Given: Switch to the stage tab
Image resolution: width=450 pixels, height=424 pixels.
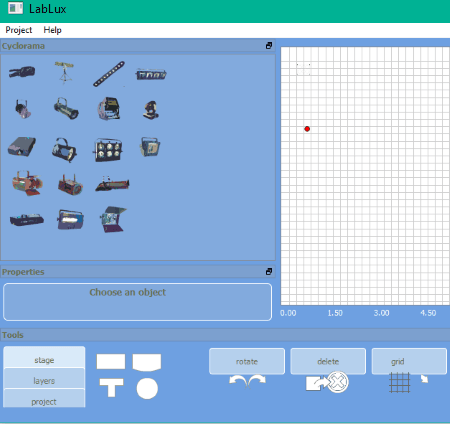Looking at the screenshot, I should point(44,358).
